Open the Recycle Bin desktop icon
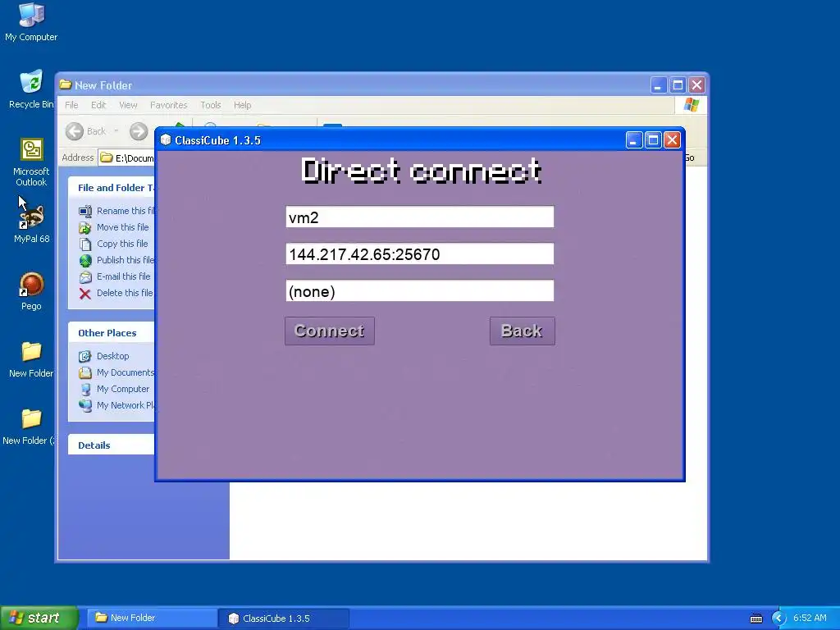This screenshot has width=840, height=630. point(31,89)
